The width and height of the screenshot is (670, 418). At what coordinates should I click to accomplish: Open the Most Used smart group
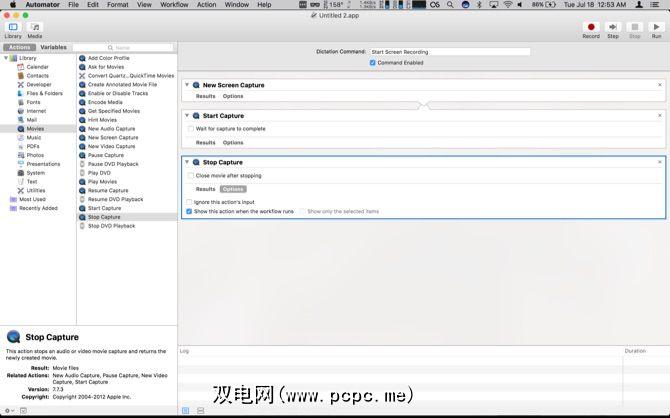click(x=32, y=199)
